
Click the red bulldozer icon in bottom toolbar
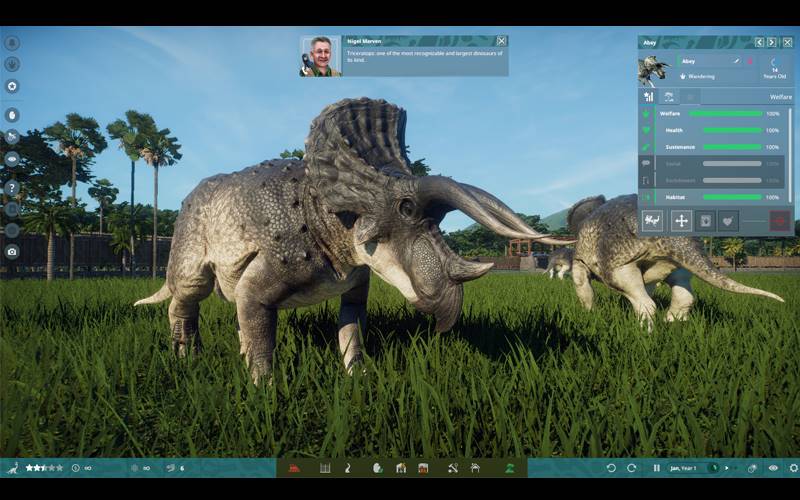point(294,467)
